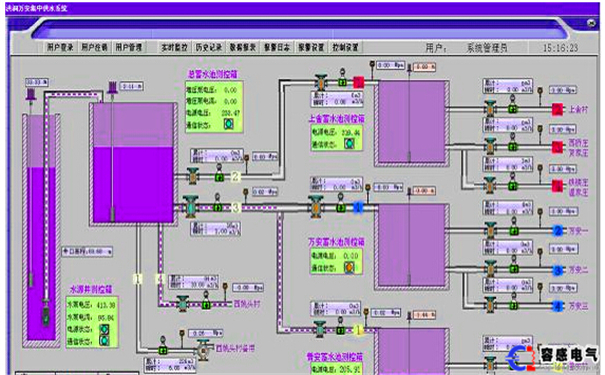Toggle 通信状态 indicator in 总蓄水池测控箱

229,124
